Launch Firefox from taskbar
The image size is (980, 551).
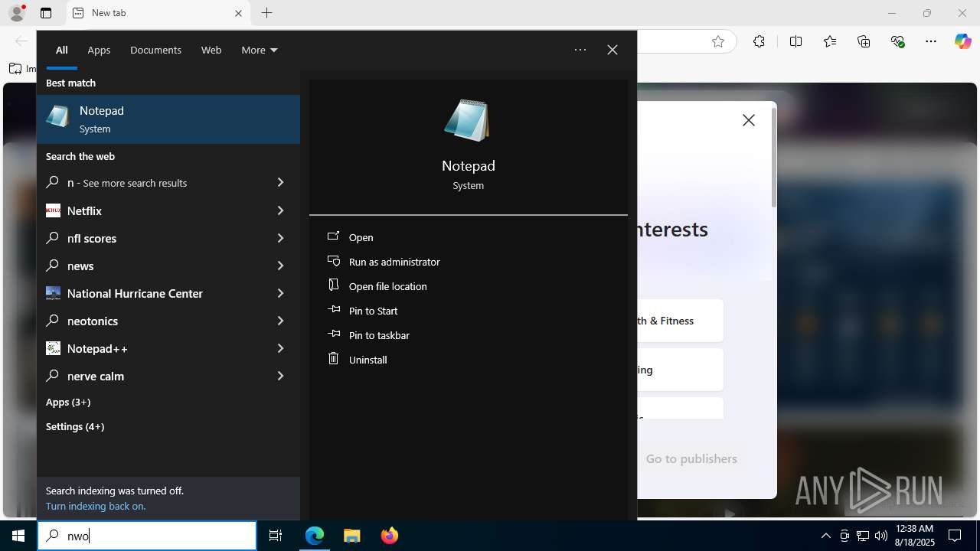pos(389,536)
